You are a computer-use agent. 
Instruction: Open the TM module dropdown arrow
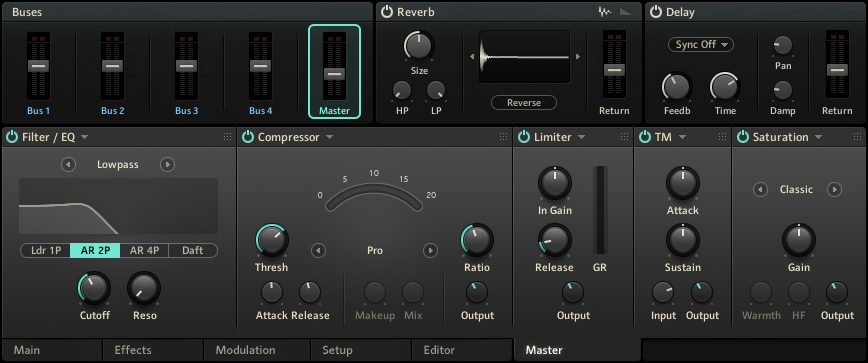682,137
